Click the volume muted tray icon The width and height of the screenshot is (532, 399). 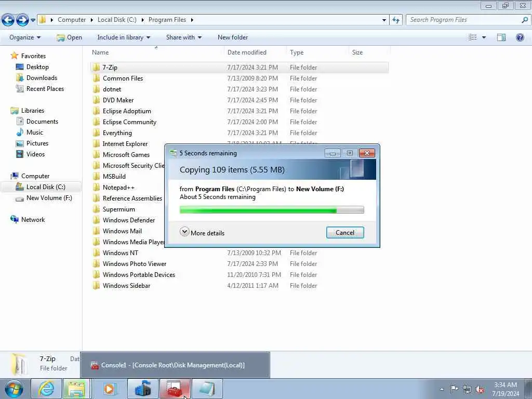click(480, 390)
